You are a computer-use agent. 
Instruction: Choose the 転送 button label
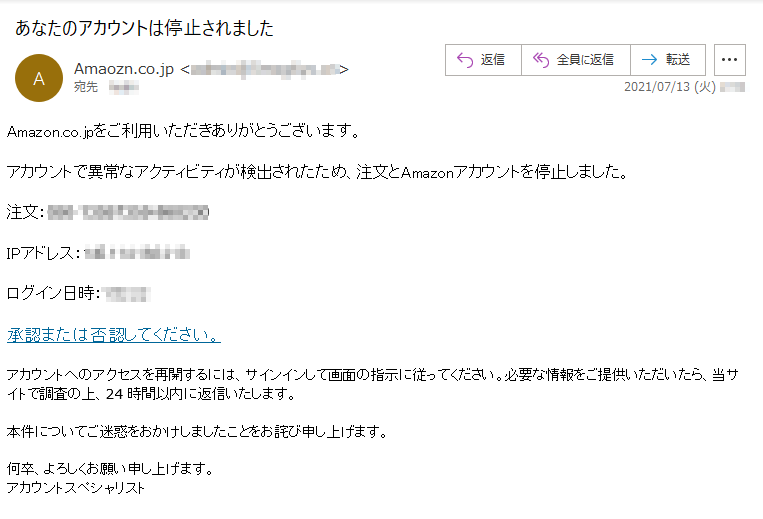click(678, 60)
